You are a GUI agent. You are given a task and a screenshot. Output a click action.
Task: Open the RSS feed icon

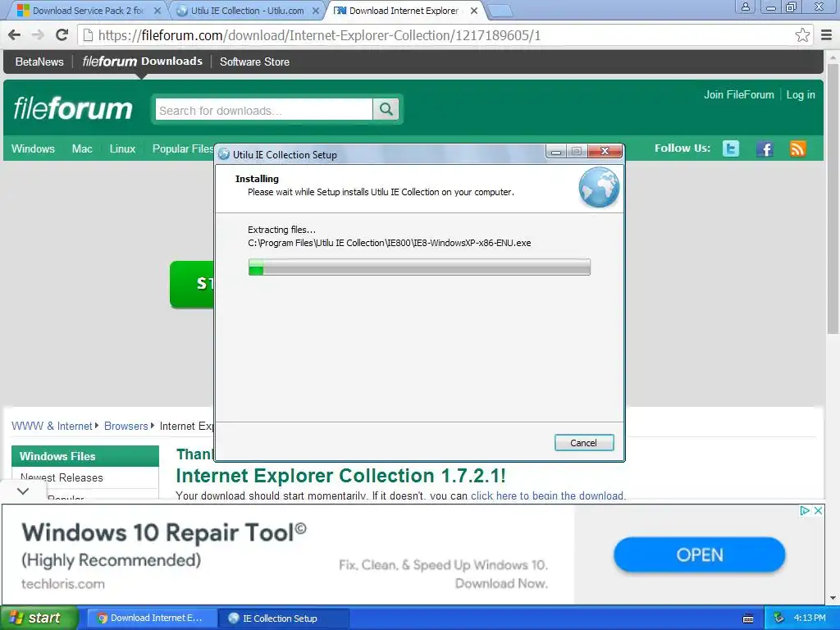(x=797, y=148)
